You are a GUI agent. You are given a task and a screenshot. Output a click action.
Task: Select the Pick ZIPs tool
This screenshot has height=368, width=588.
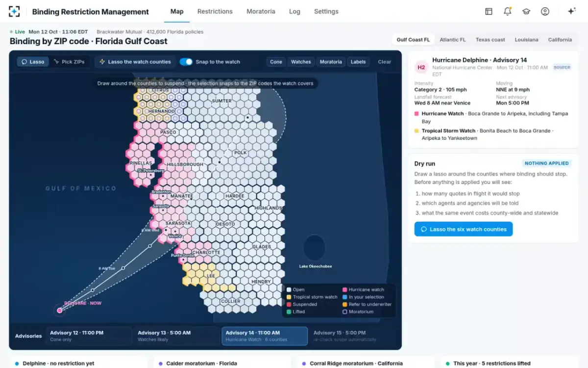point(69,62)
